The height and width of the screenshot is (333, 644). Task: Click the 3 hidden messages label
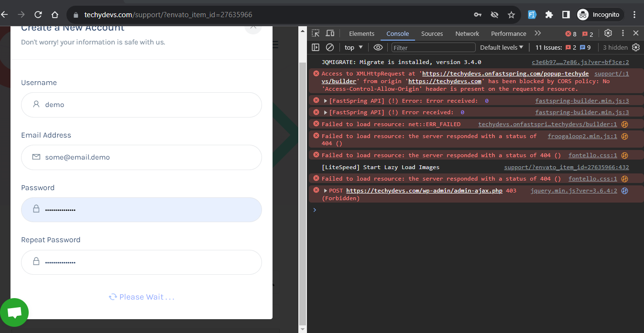[615, 47]
